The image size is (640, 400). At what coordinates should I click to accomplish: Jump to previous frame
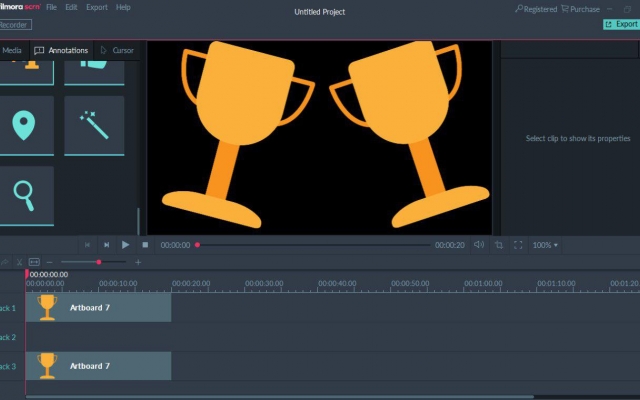pos(87,245)
